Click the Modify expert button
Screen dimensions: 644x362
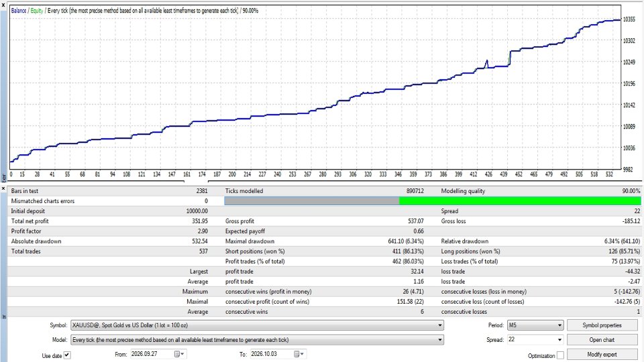(602, 354)
